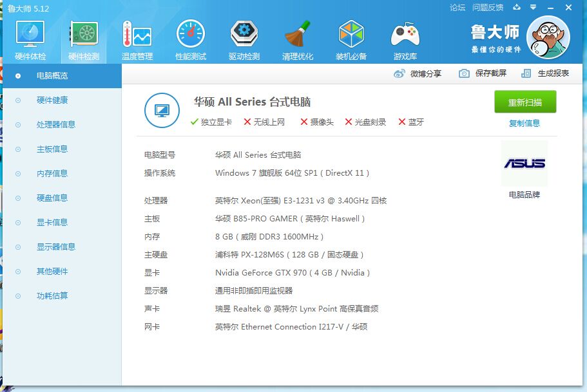This screenshot has height=392, width=587.
Task: Click the Realtek Lynx Point sound card value
Action: click(296, 308)
